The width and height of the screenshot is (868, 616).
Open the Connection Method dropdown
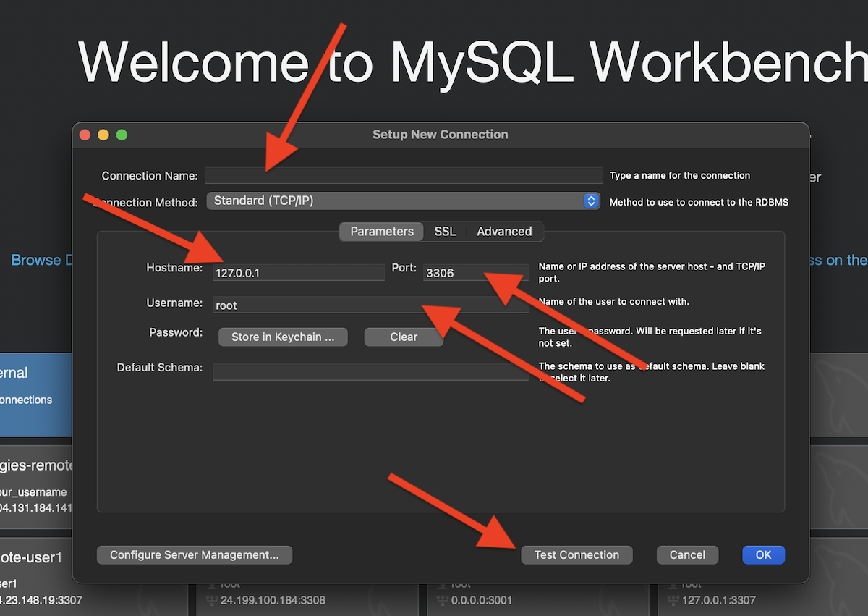tap(403, 201)
